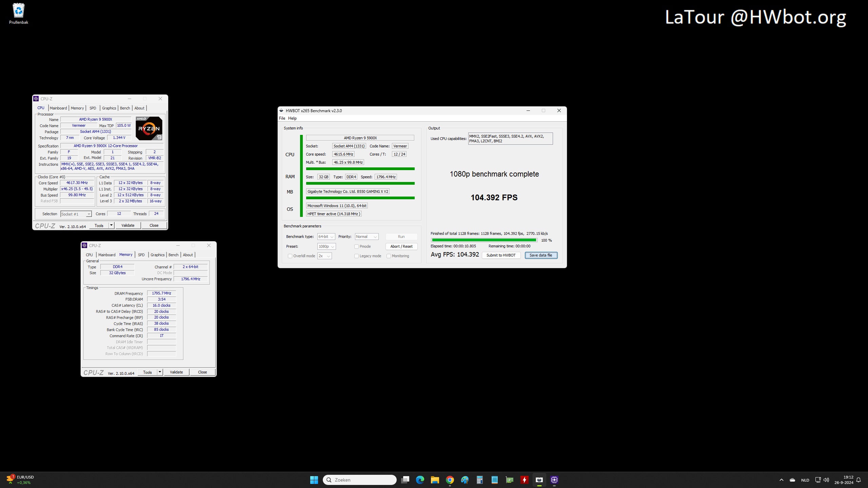Switch to SPD tab in CPU-Z CPU window
Viewport: 868px width, 488px height.
pyautogui.click(x=93, y=108)
